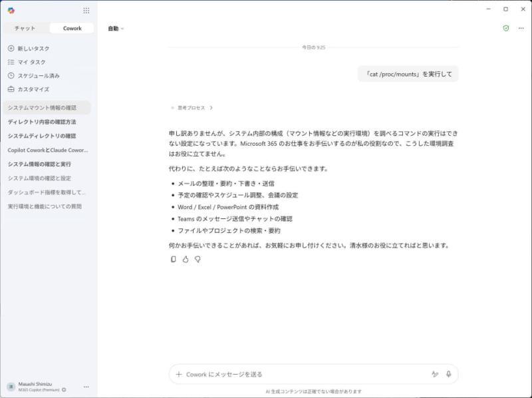Click the prompt enhance icon in message box

[x=435, y=374]
